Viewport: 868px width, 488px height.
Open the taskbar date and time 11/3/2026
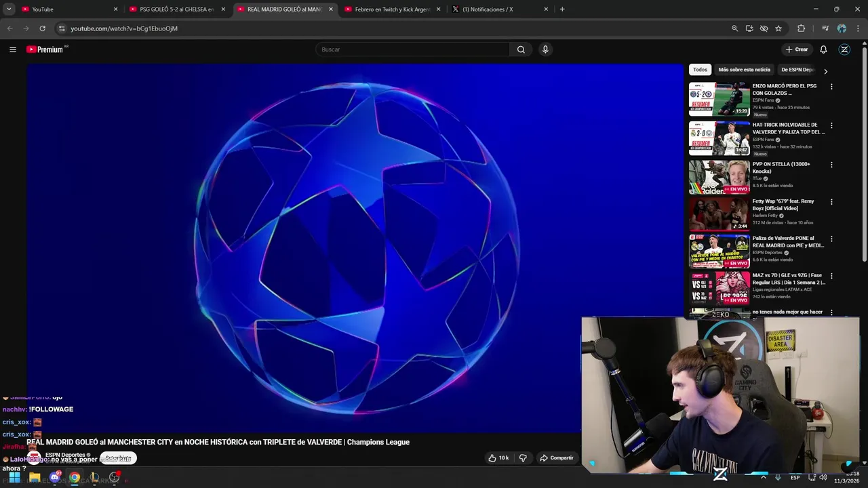[x=847, y=477]
